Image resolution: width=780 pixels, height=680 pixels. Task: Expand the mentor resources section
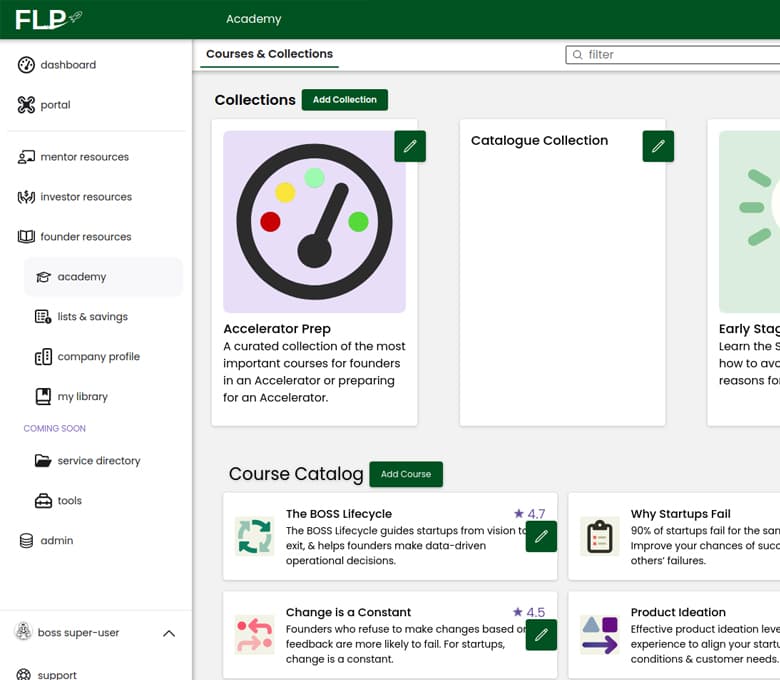click(84, 157)
